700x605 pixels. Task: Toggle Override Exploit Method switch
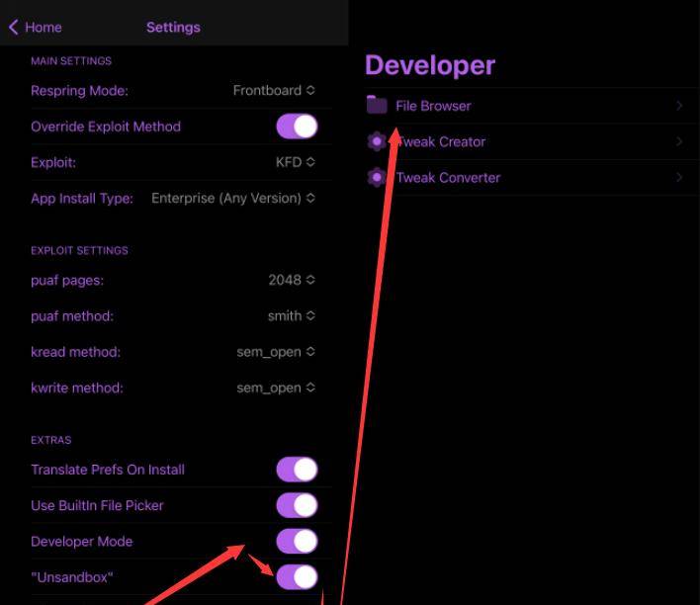(x=297, y=127)
